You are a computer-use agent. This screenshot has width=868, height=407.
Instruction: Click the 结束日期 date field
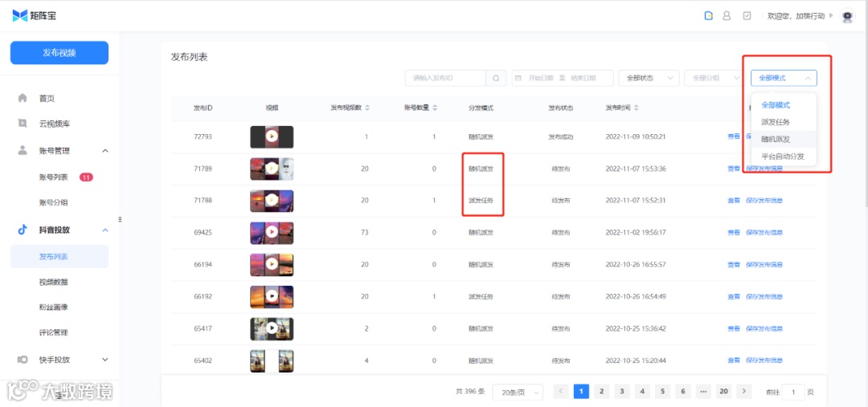pos(584,78)
